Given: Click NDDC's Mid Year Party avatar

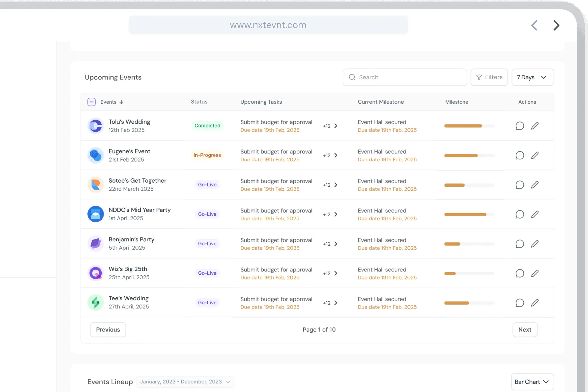Looking at the screenshot, I should 95,214.
